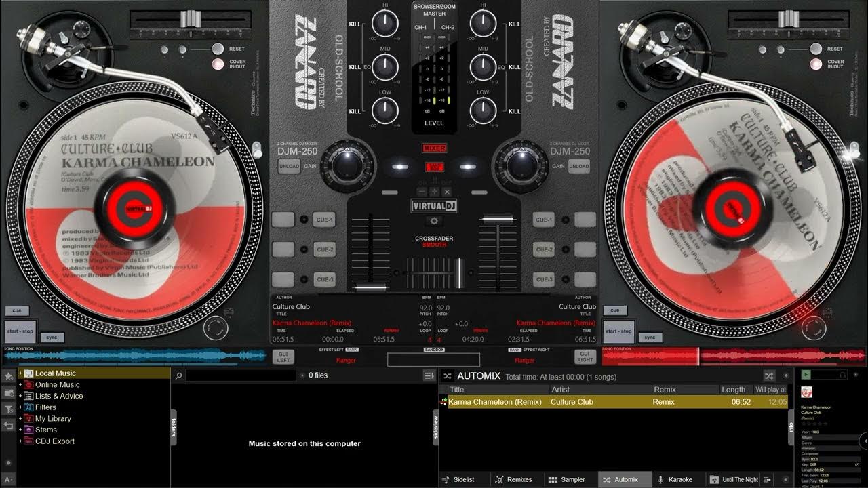Click the right deck red song position waveform
The image size is (868, 488).
[x=734, y=356]
